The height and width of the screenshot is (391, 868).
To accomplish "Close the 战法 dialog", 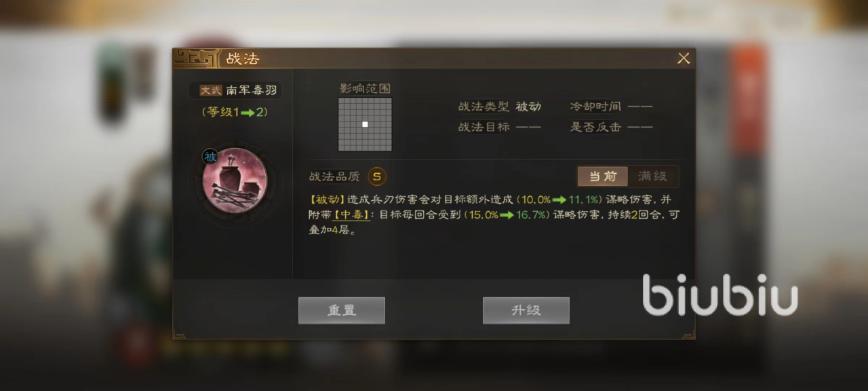I will pos(684,58).
